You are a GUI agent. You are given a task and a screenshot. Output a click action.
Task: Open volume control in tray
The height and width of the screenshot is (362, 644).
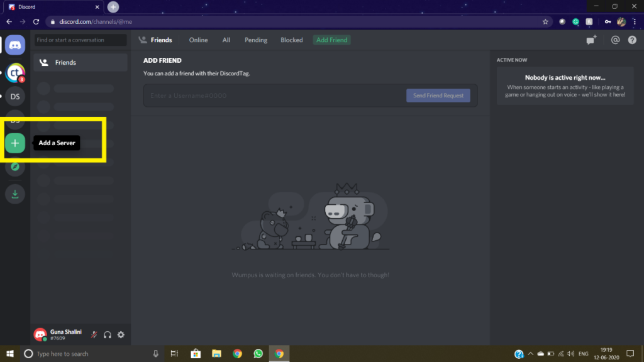(x=571, y=353)
